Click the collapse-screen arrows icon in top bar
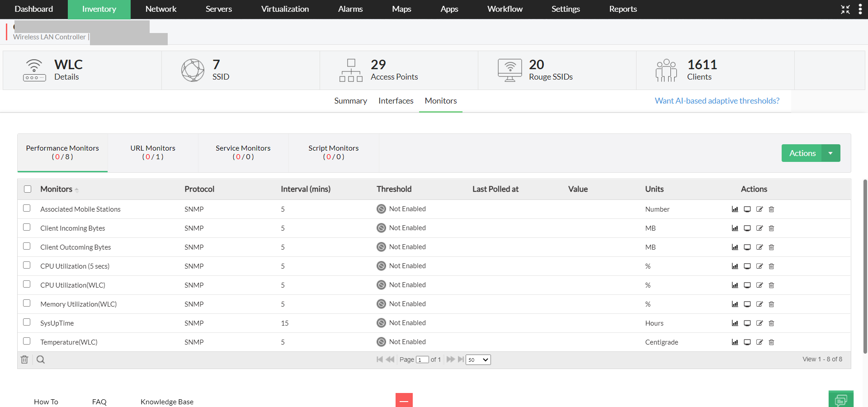 [845, 9]
